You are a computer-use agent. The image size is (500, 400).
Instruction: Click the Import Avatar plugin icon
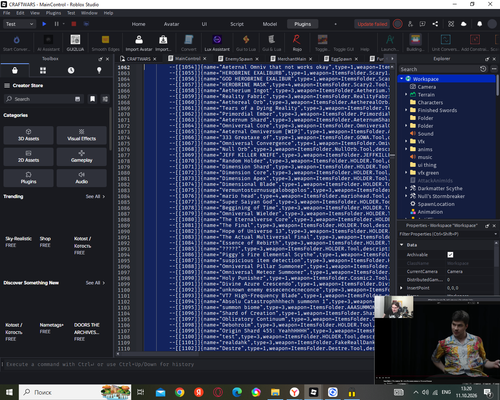pos(139,43)
